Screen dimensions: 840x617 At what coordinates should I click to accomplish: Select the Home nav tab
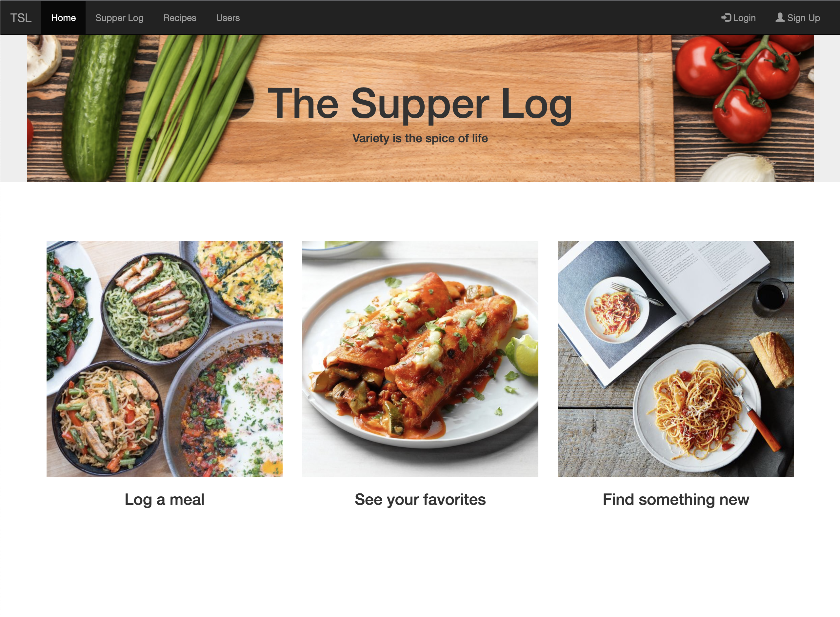(x=64, y=18)
